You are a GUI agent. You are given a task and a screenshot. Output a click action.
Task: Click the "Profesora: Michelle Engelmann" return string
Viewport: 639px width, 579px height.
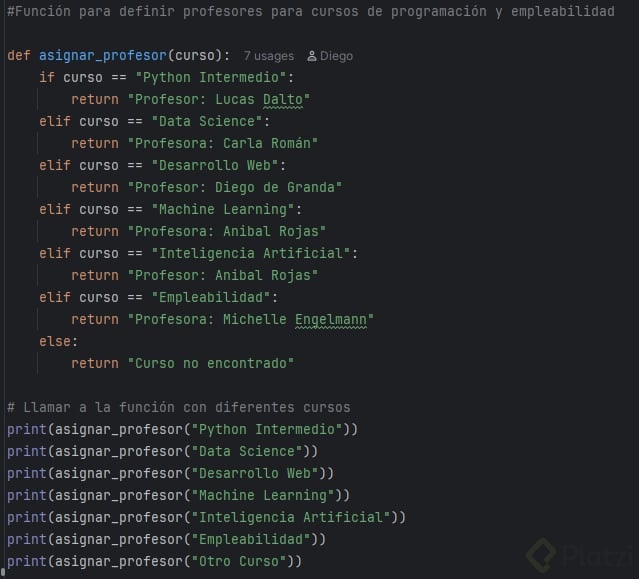pos(251,319)
